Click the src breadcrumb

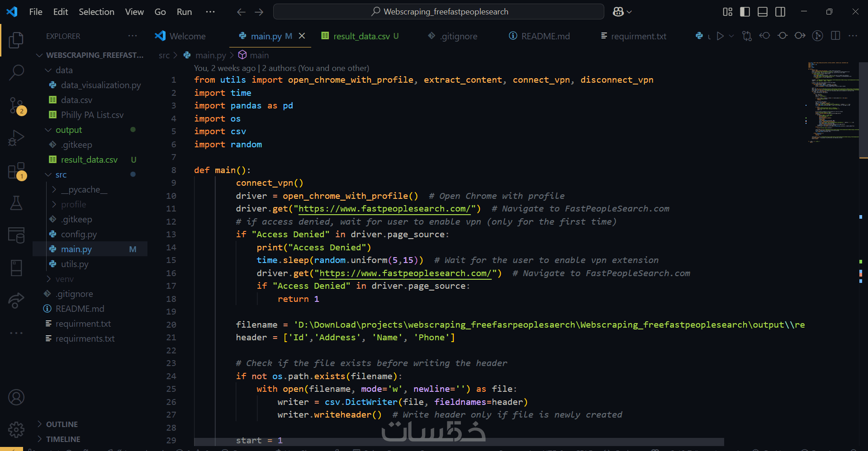coord(164,55)
